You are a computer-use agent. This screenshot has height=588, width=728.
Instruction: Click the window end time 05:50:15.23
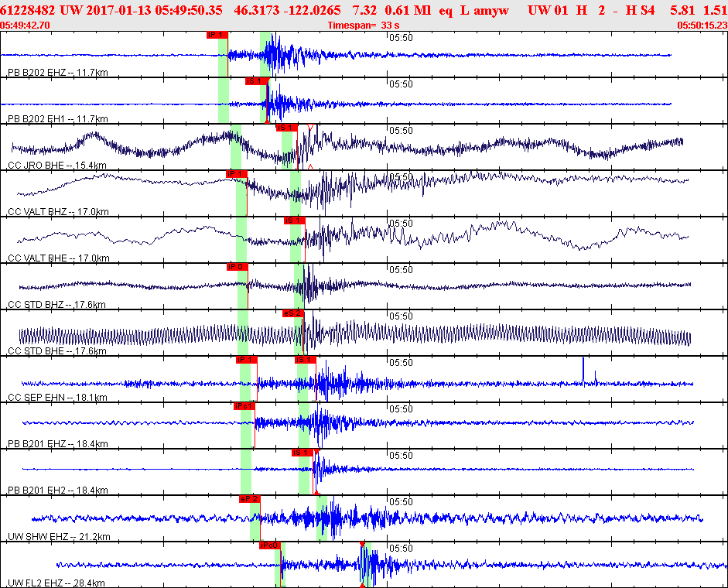[x=702, y=25]
